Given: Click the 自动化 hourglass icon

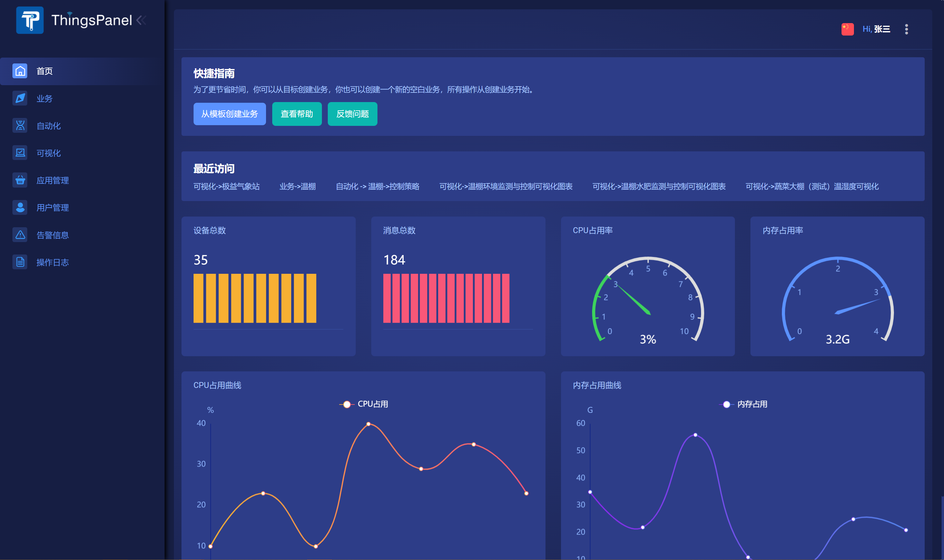Looking at the screenshot, I should 20,126.
